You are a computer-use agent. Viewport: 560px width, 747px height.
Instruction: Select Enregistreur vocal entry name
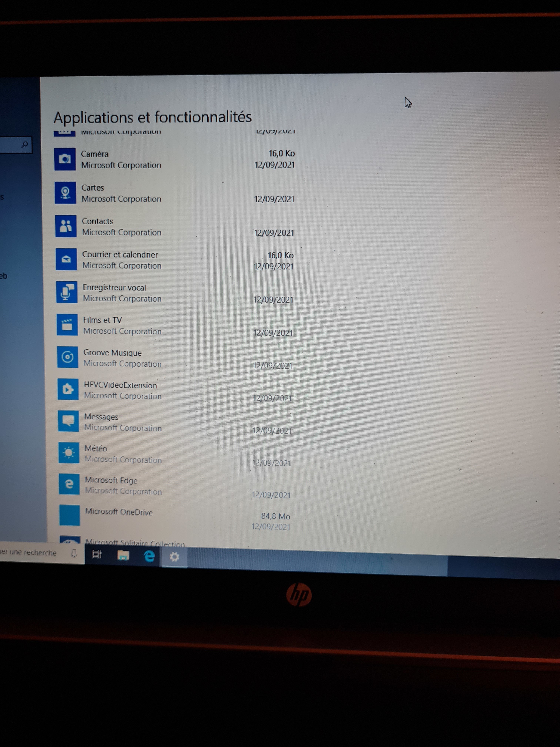[114, 287]
